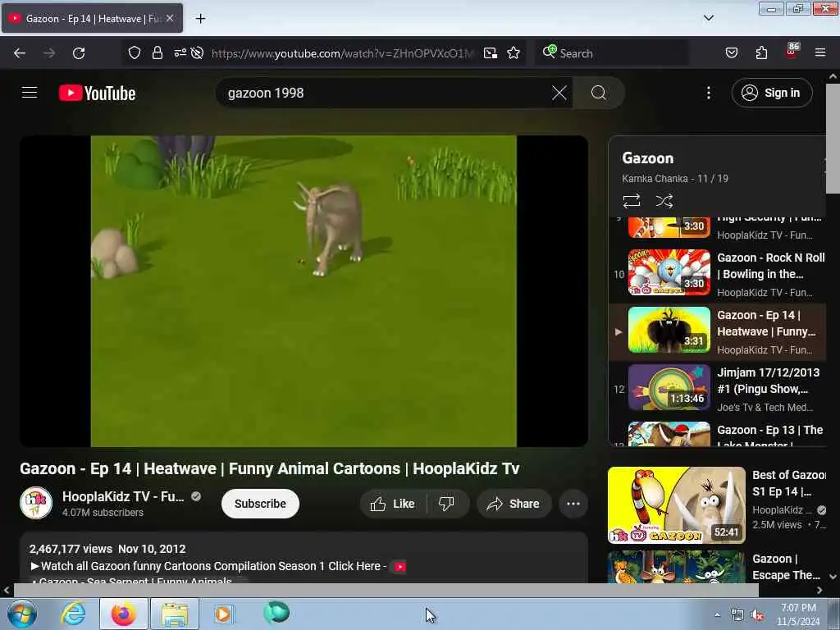Viewport: 840px width, 630px height.
Task: Subscribe to HooplaKidz TV channel
Action: pyautogui.click(x=260, y=504)
